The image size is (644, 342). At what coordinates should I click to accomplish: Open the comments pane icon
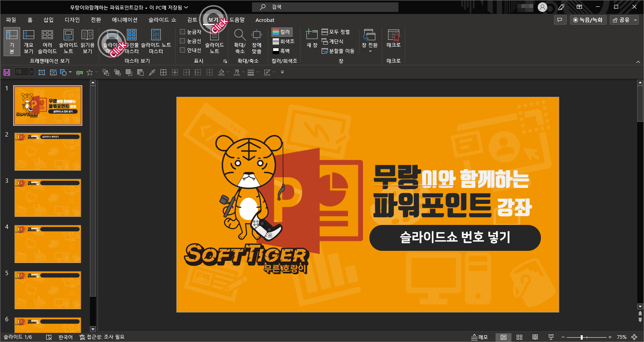click(x=560, y=20)
